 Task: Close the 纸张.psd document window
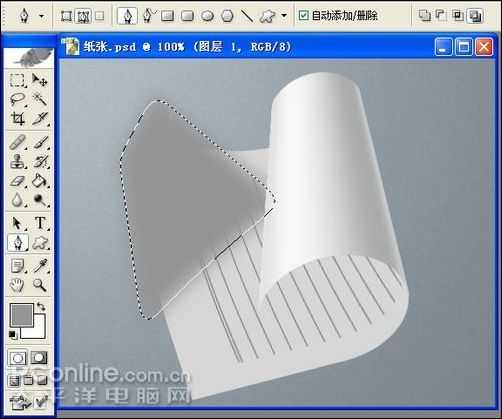(484, 47)
